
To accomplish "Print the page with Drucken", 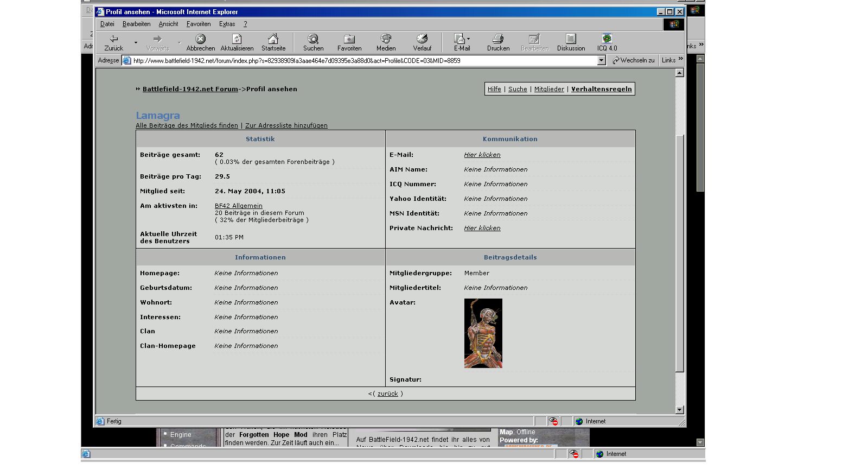I will click(498, 42).
